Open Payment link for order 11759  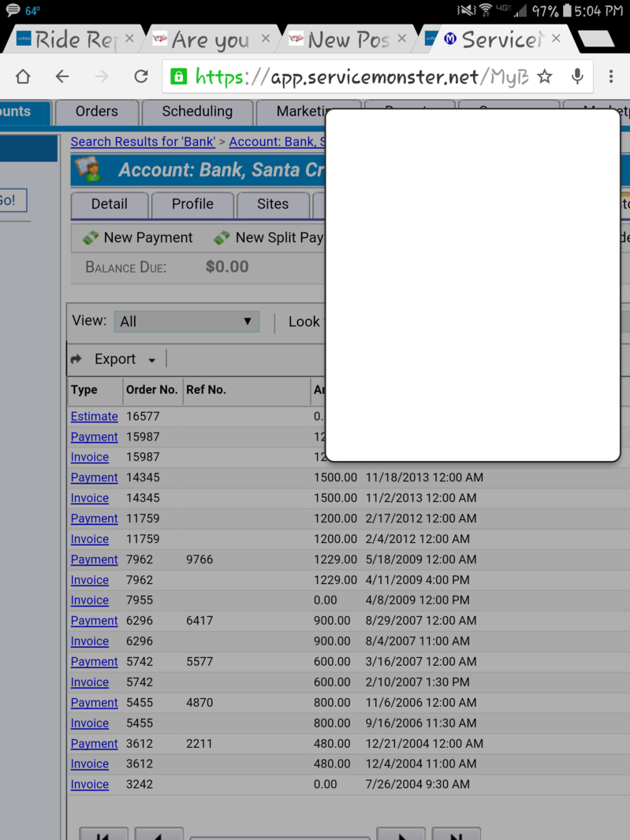pyautogui.click(x=95, y=518)
